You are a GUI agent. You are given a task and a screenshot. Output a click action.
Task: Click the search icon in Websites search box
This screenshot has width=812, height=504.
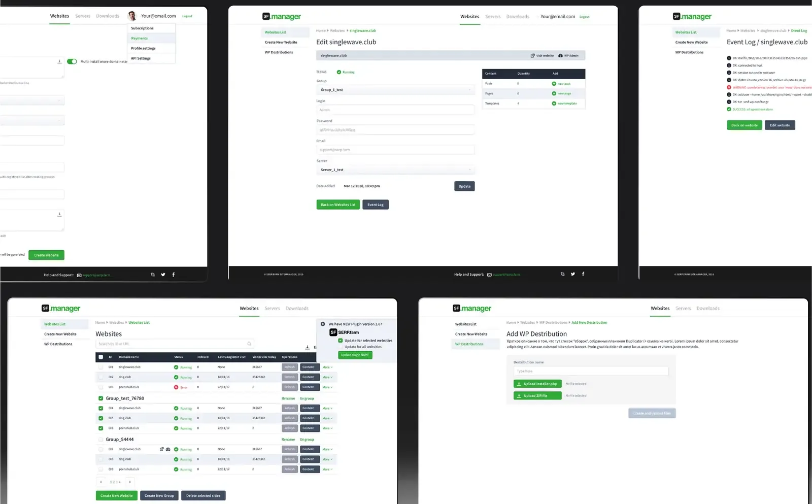[249, 344]
